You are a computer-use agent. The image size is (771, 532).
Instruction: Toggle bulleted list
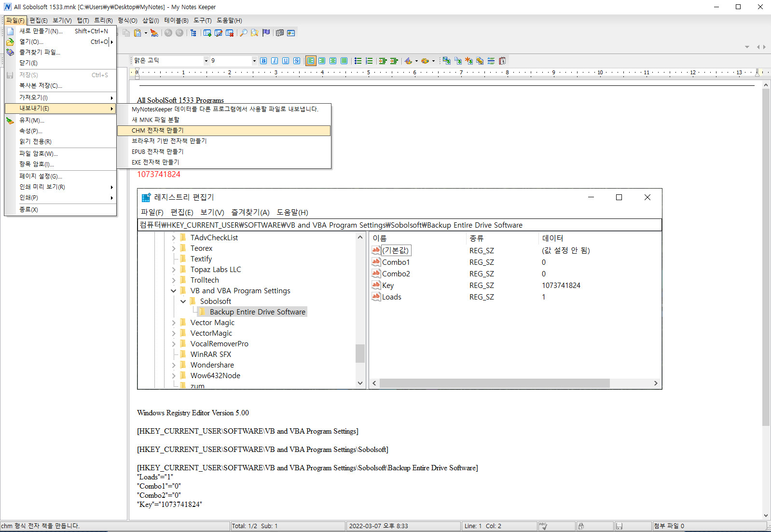pyautogui.click(x=358, y=61)
